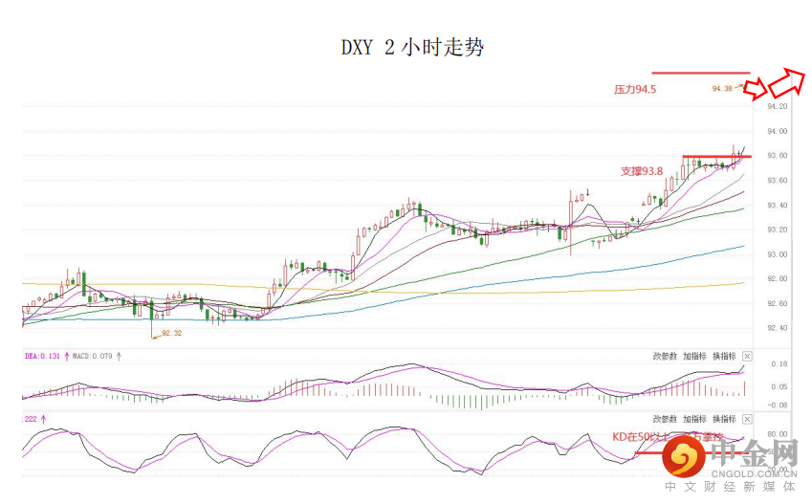Click the 92.40 price axis label

[777, 328]
